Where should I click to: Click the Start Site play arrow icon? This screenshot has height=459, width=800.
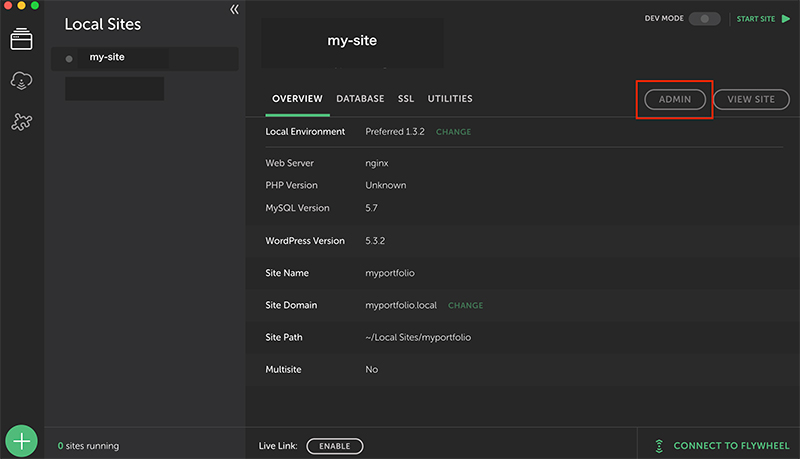click(786, 19)
